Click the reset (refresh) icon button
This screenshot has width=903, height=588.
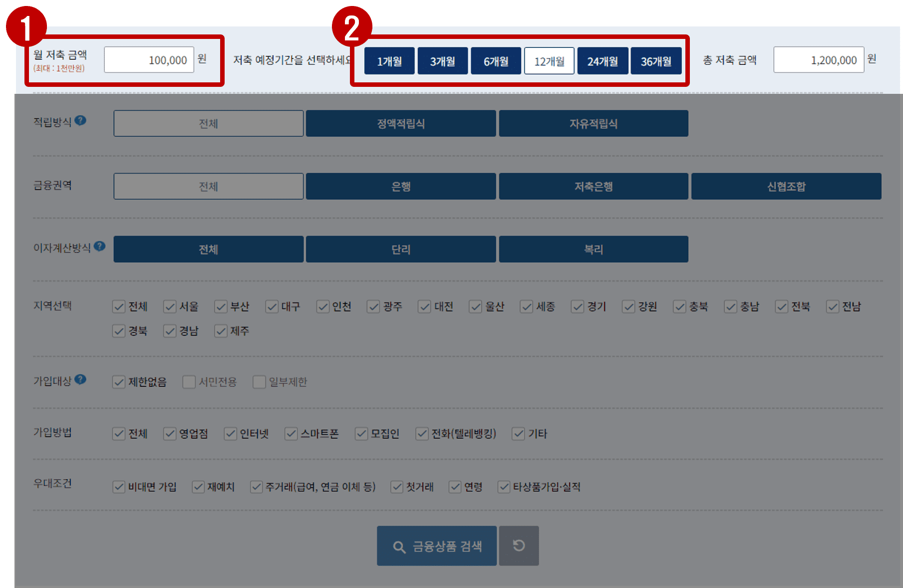point(519,546)
